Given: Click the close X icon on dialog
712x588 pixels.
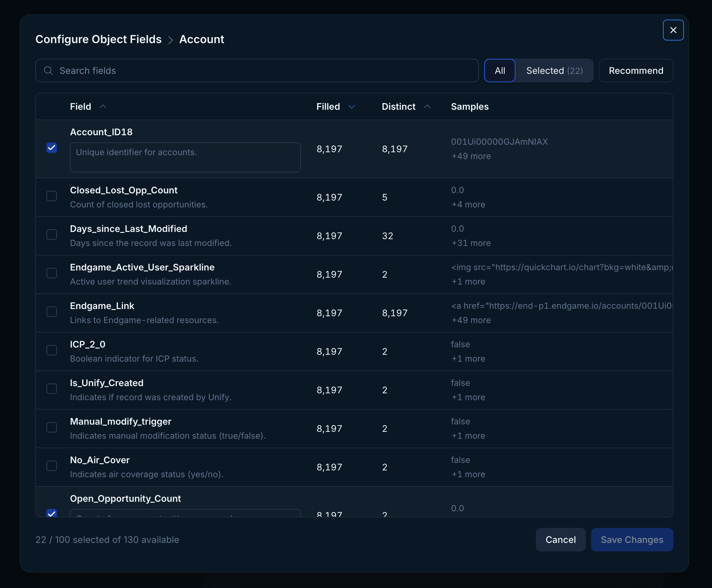Looking at the screenshot, I should (673, 30).
